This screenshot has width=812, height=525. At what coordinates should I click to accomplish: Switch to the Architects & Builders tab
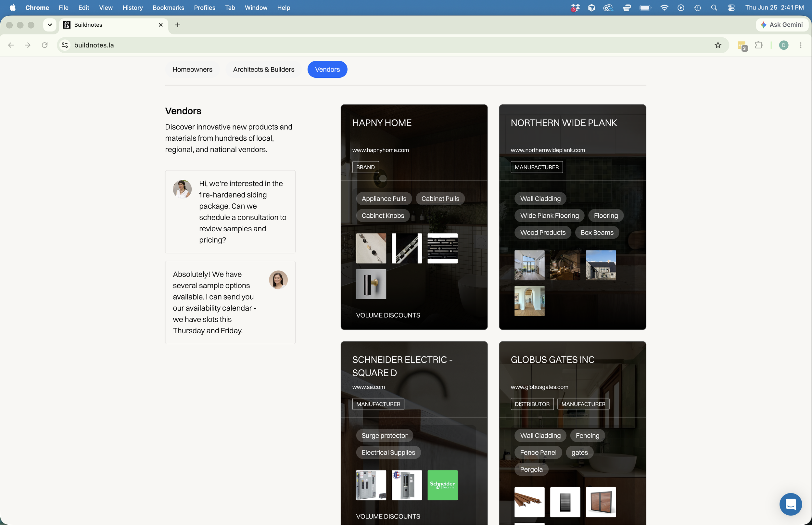pyautogui.click(x=263, y=69)
